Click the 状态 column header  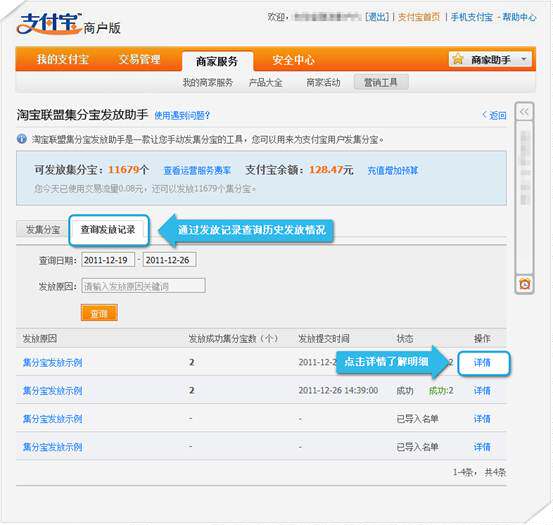point(405,338)
